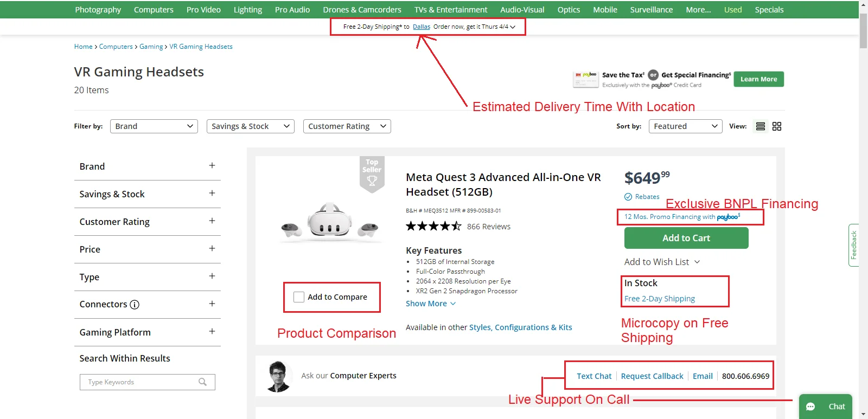Viewport: 868px width, 419px height.
Task: Open Pro Video menu
Action: tap(203, 10)
